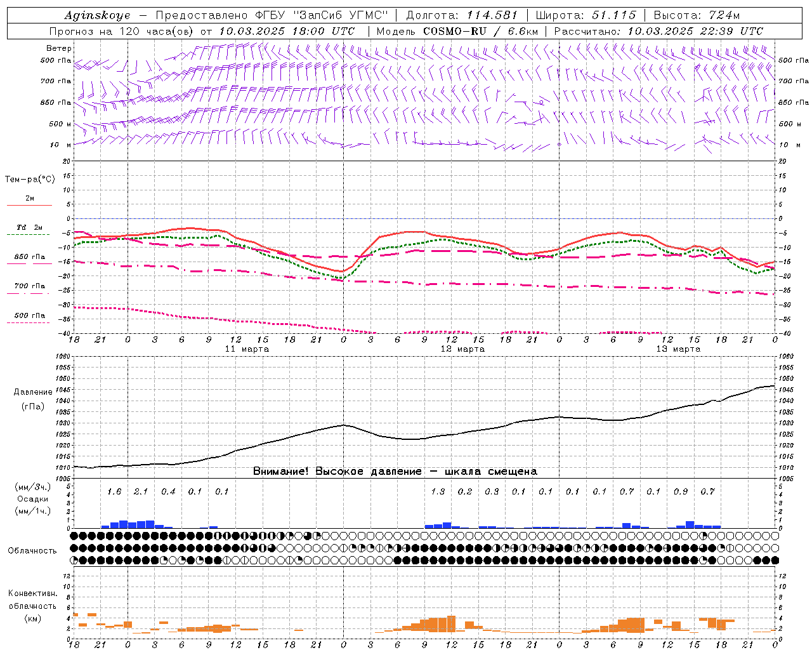Click the '13 марта' date label
812x650 pixels.
[x=678, y=349]
